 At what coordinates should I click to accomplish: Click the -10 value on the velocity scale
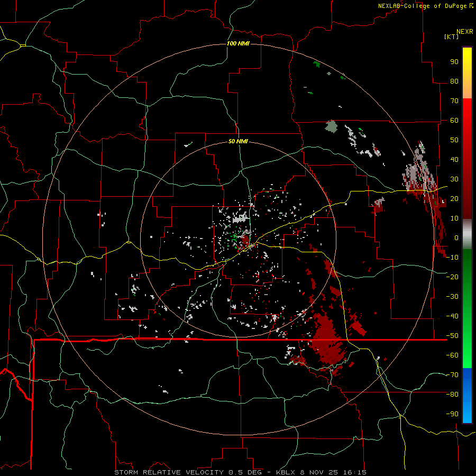452,258
